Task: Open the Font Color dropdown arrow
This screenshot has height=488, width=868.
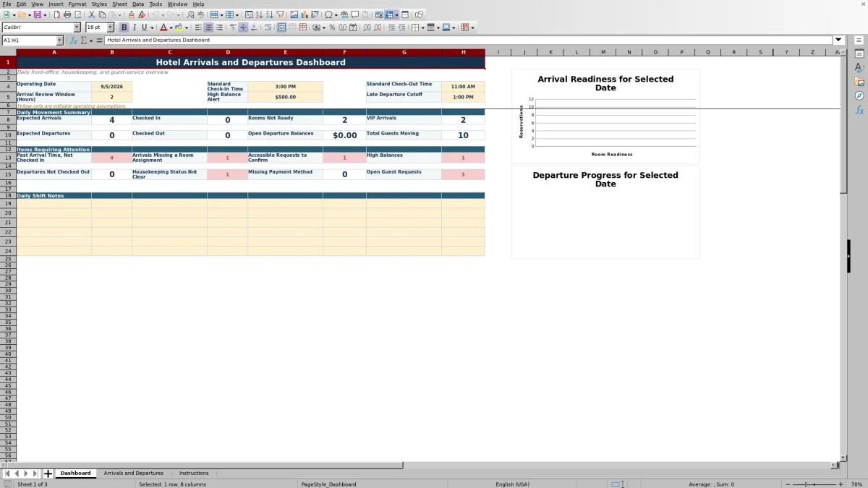Action: (171, 27)
